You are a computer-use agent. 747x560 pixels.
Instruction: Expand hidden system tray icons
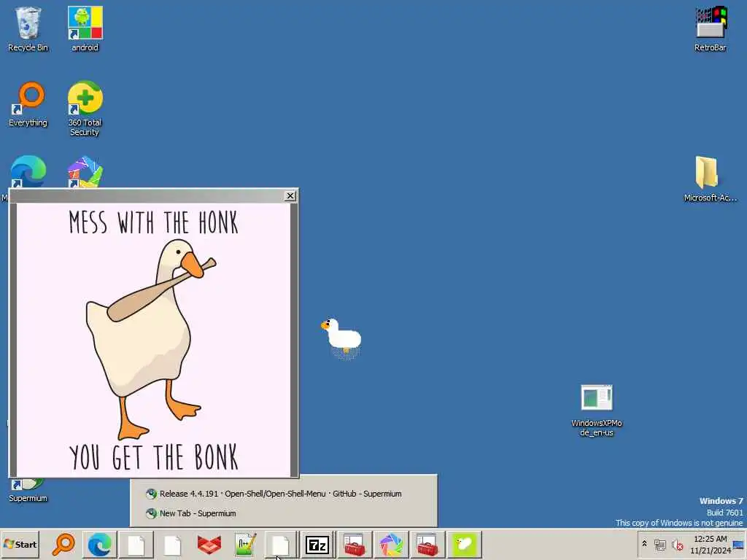645,543
